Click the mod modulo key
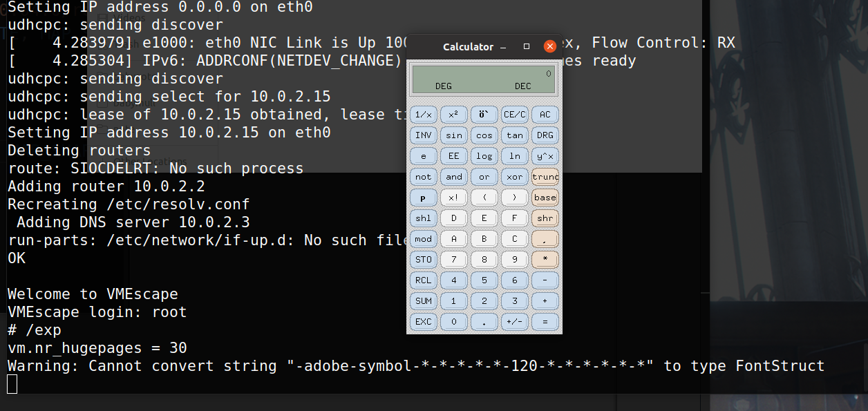The height and width of the screenshot is (411, 868). point(424,239)
